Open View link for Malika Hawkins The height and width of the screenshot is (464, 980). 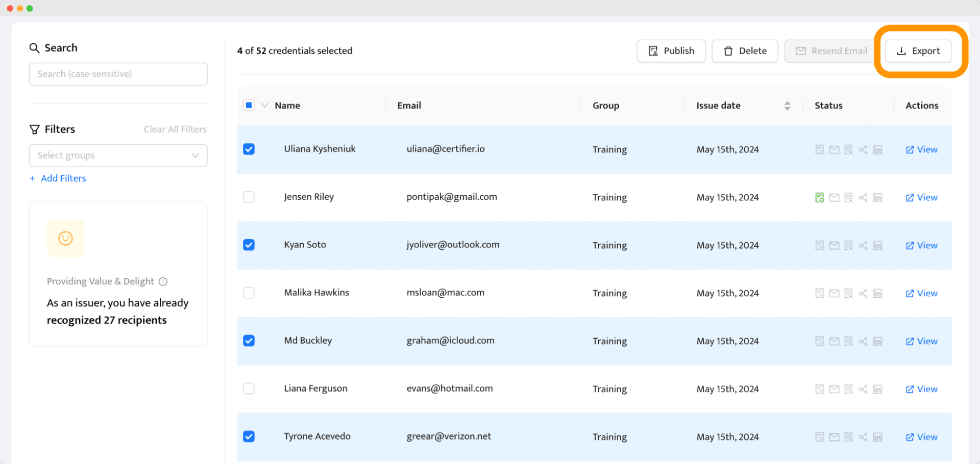(x=921, y=293)
